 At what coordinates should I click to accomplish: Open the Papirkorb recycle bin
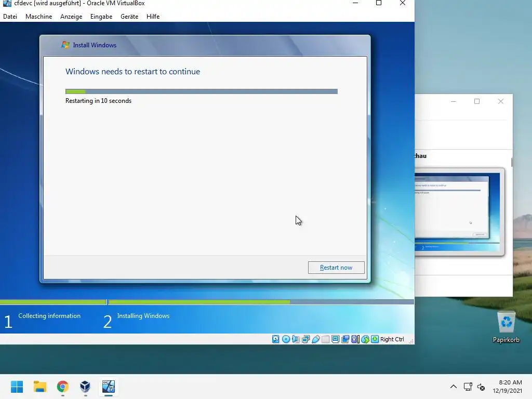[x=506, y=327]
